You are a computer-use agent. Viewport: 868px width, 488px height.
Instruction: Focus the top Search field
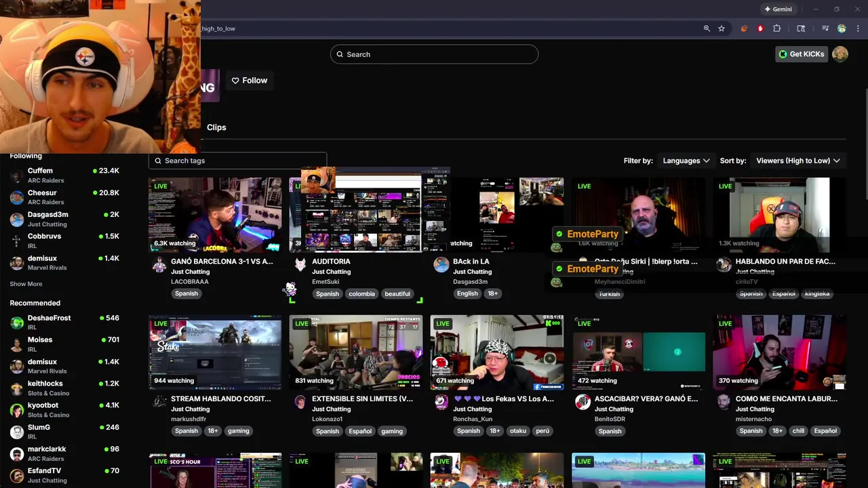[434, 54]
